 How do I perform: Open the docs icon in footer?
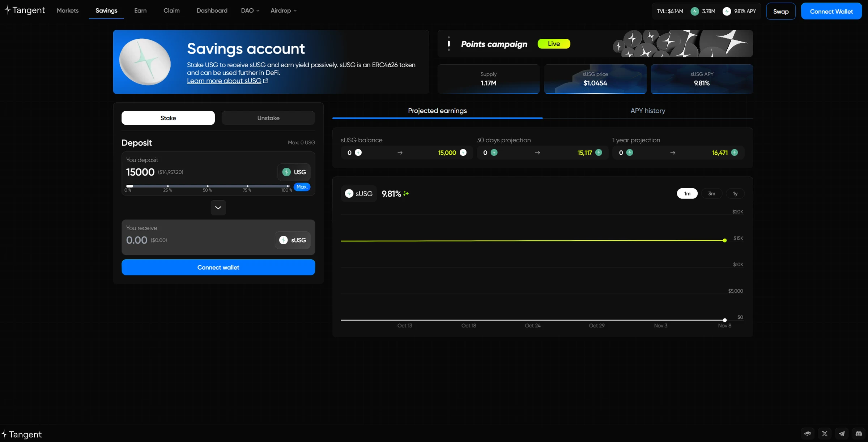coord(807,433)
